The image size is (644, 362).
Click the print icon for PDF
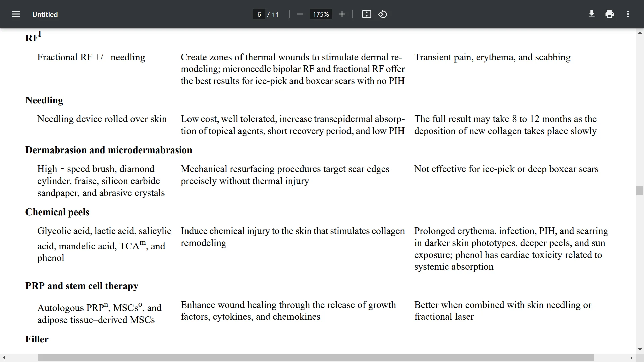pos(609,14)
